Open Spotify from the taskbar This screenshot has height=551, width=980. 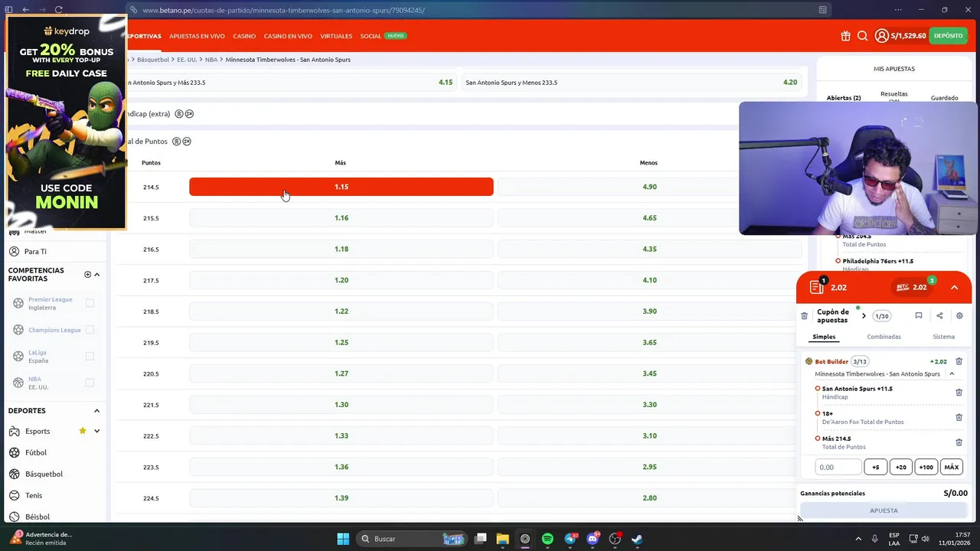point(547,539)
